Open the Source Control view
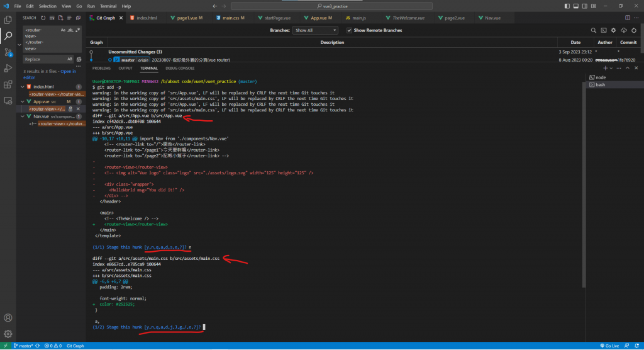This screenshot has width=644, height=350. [x=8, y=52]
